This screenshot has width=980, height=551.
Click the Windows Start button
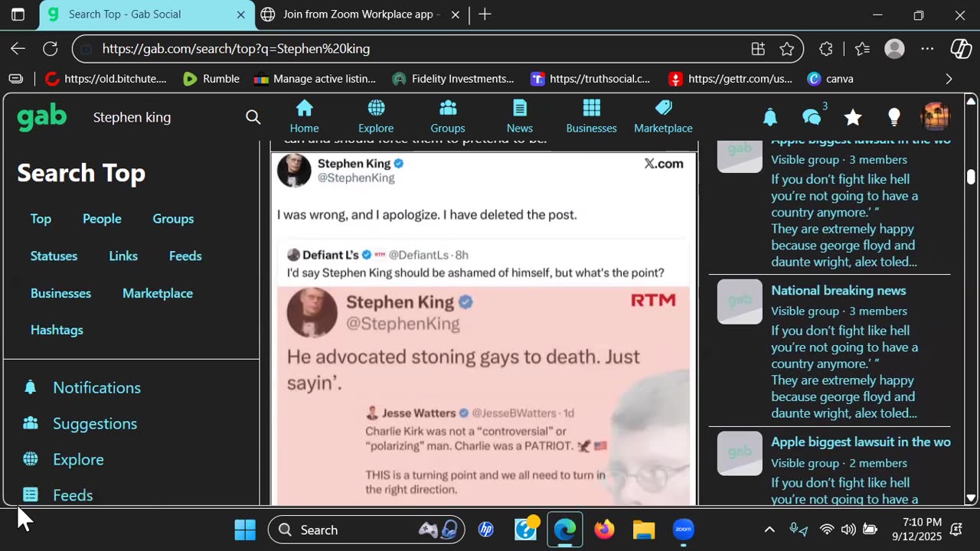point(245,530)
